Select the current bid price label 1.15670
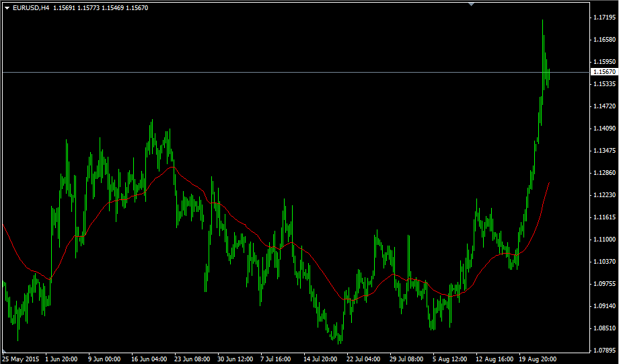This screenshot has width=619, height=364. tap(604, 72)
